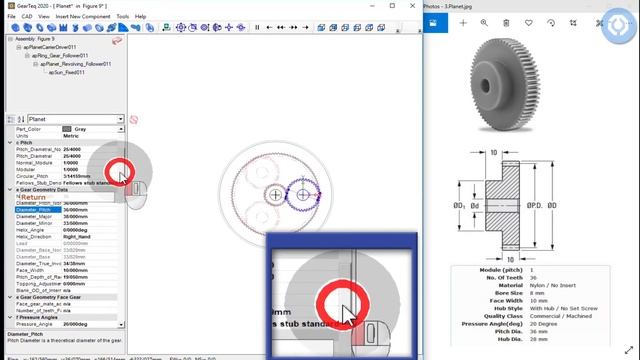Click the plus 'Add to' icon in Photos
This screenshot has height=360, width=640.
pyautogui.click(x=463, y=23)
